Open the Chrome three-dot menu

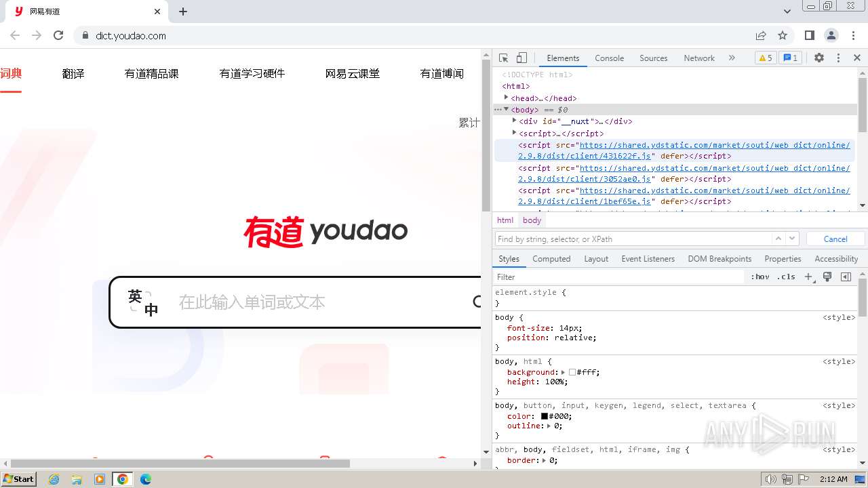(853, 35)
